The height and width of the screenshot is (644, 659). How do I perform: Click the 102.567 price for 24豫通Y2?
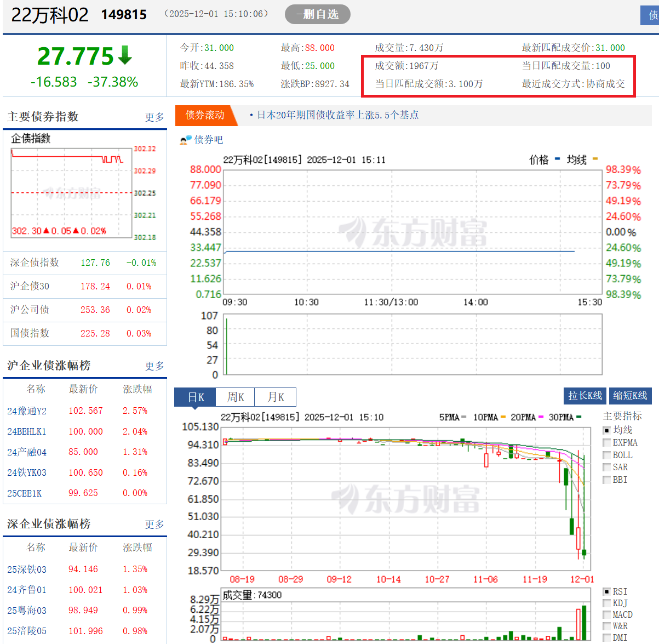[x=85, y=411]
